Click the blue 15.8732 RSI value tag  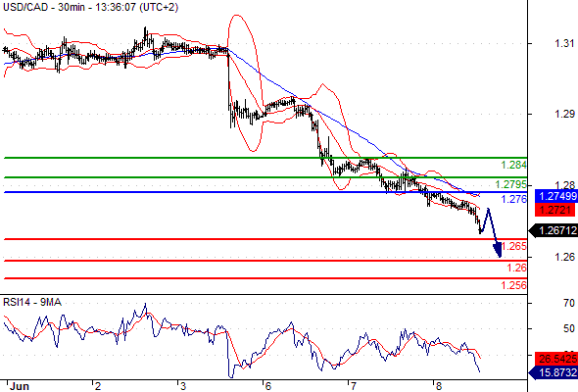coord(554,372)
